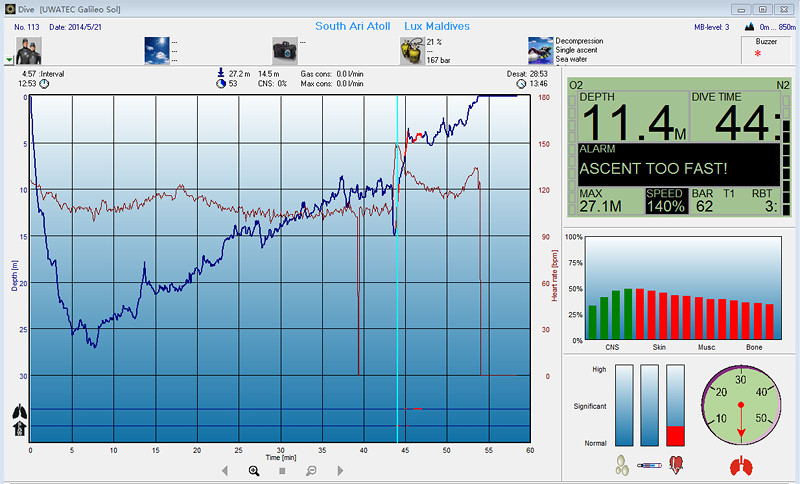Zoom in on the dive profile
This screenshot has width=800, height=484.
[254, 471]
